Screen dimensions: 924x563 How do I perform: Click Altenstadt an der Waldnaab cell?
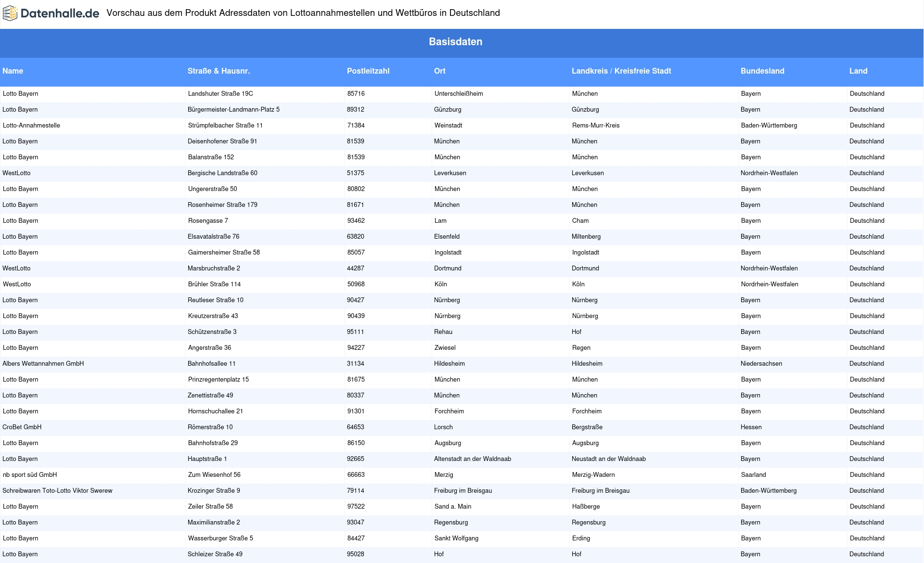tap(473, 459)
